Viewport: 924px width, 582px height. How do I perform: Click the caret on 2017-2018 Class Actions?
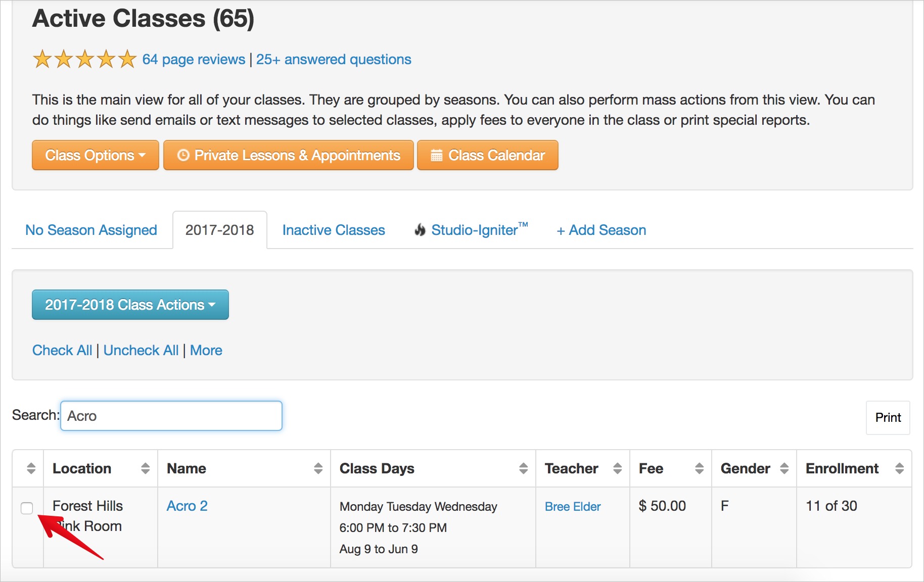pos(212,305)
